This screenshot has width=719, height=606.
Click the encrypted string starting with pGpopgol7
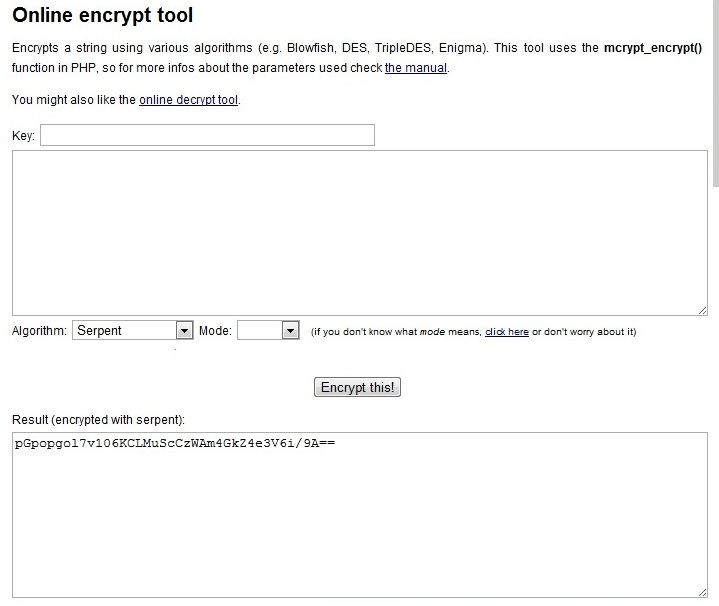click(x=175, y=443)
